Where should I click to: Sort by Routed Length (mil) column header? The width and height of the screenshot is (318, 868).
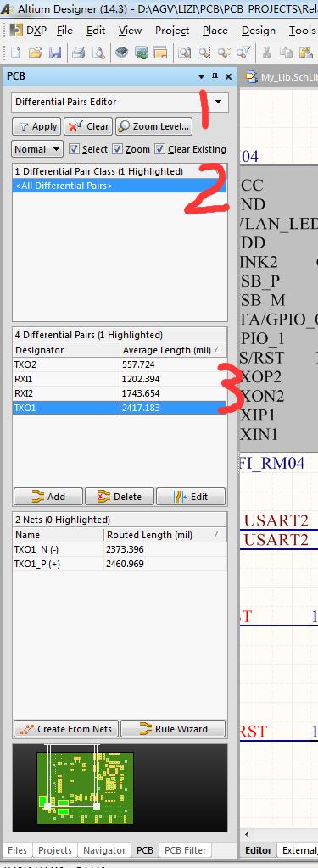click(x=165, y=535)
